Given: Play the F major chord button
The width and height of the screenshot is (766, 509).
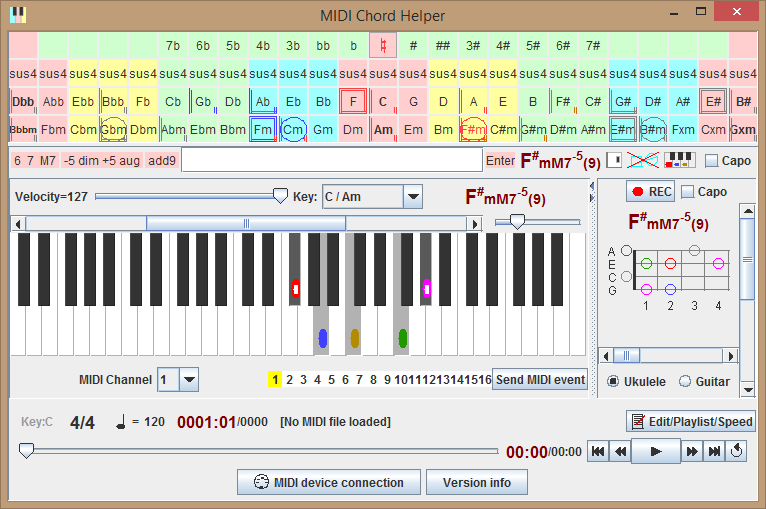Looking at the screenshot, I should coord(353,102).
